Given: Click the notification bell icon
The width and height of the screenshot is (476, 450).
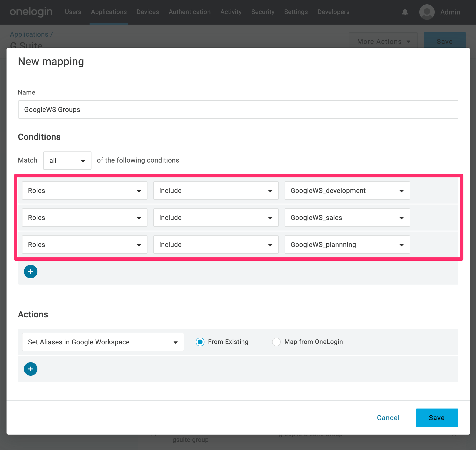Looking at the screenshot, I should [405, 12].
